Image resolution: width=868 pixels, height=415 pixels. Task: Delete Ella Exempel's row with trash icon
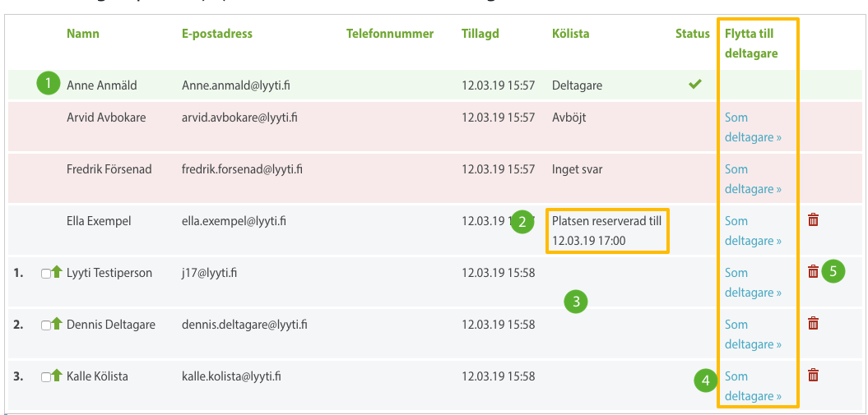(x=813, y=219)
